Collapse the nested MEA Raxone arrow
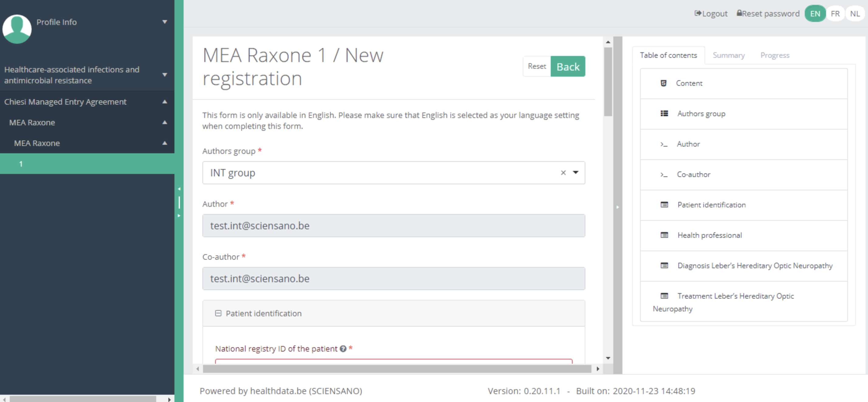The width and height of the screenshot is (868, 402). tap(165, 143)
